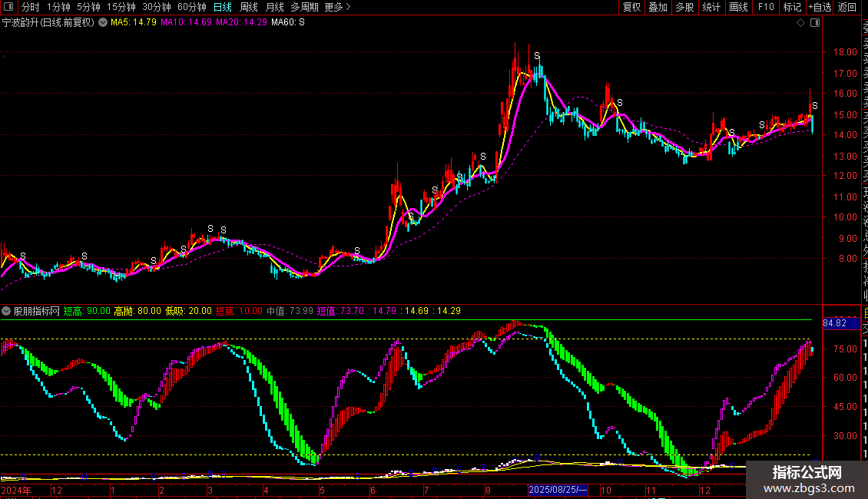Click the 返回 back button
Viewport: 868px width, 499px height.
(x=847, y=8)
